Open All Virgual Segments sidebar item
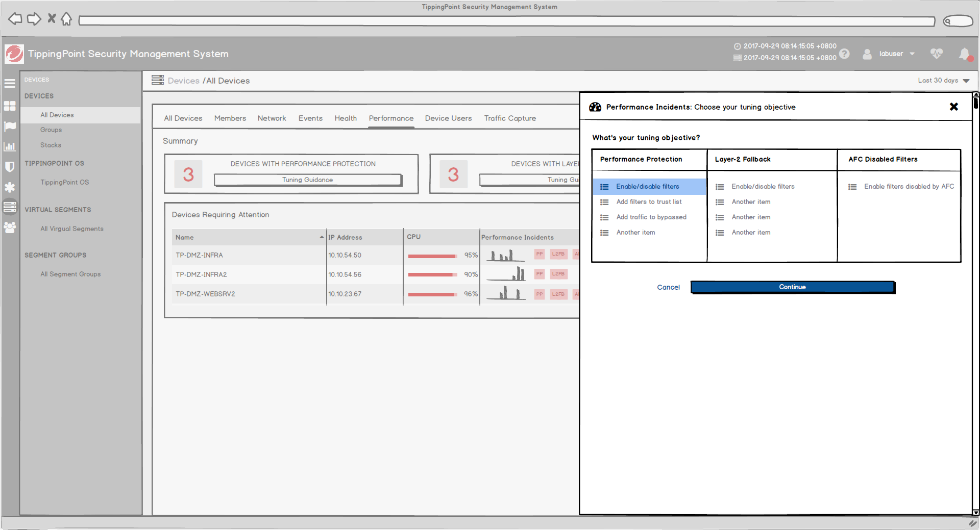This screenshot has height=530, width=980. [71, 229]
